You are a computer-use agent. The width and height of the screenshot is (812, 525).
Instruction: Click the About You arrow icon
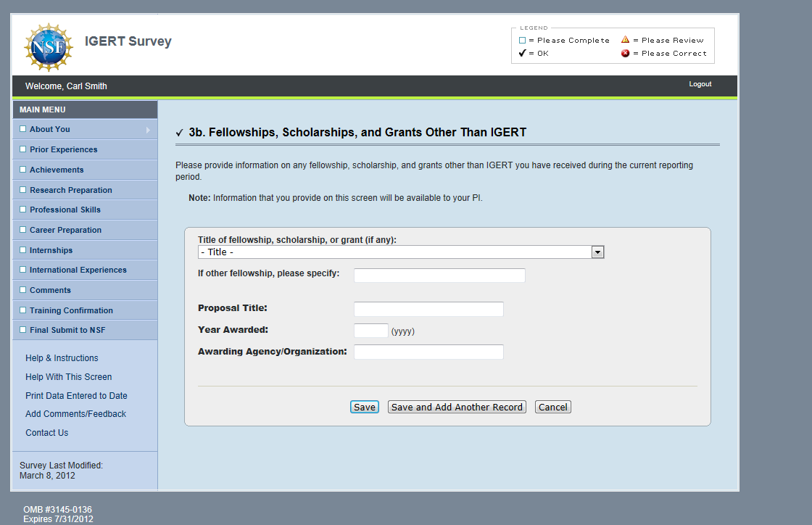[x=148, y=130]
